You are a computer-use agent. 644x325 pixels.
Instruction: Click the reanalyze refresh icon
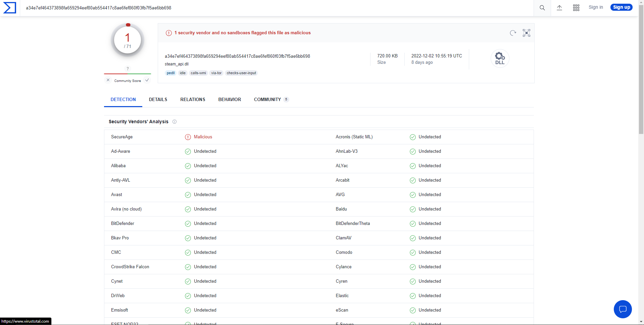point(513,33)
